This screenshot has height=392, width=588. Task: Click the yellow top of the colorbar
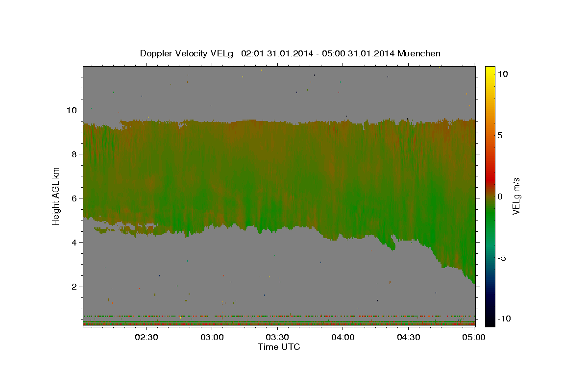click(490, 71)
